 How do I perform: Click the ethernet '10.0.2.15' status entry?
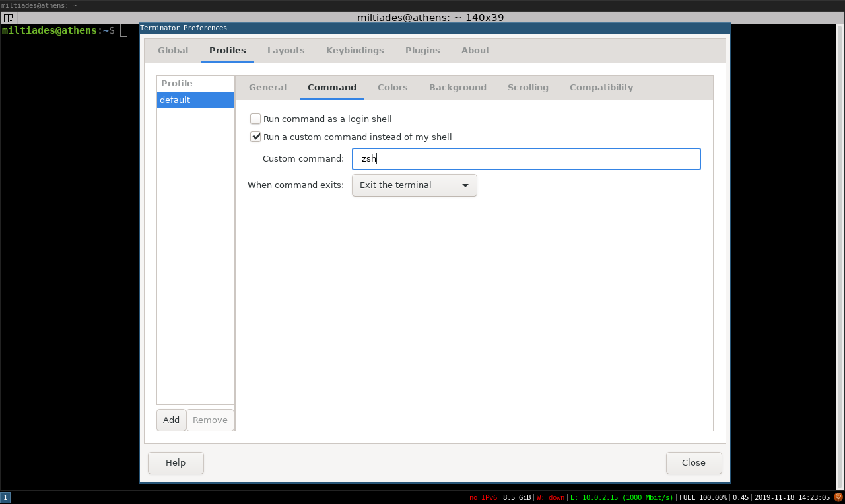(x=622, y=497)
